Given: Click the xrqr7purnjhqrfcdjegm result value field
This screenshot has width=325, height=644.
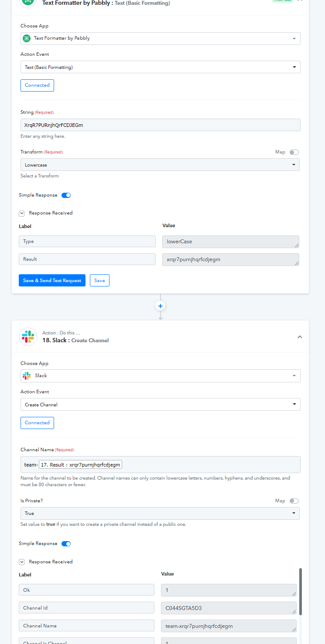Looking at the screenshot, I should 230,259.
